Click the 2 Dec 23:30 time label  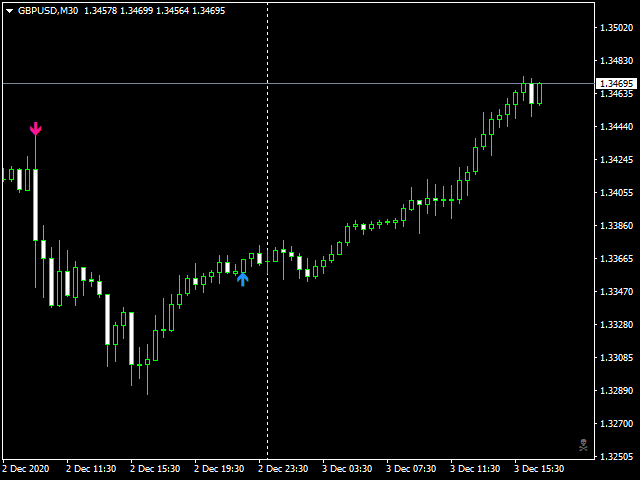tap(283, 469)
